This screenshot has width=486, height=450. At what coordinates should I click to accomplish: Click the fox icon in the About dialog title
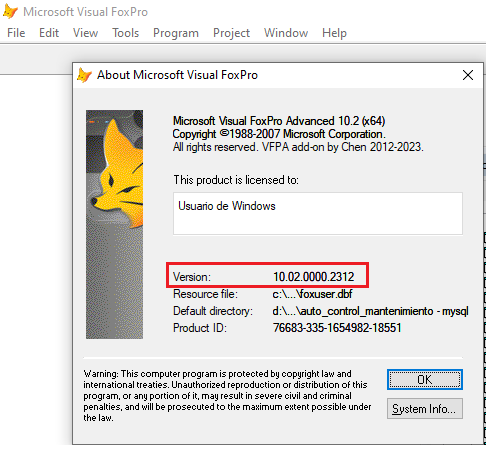(84, 75)
